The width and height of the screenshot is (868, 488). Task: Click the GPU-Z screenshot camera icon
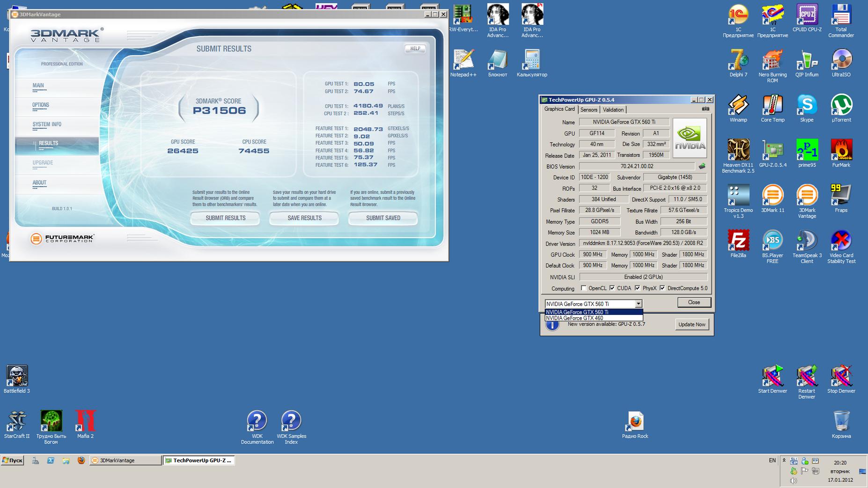(706, 109)
